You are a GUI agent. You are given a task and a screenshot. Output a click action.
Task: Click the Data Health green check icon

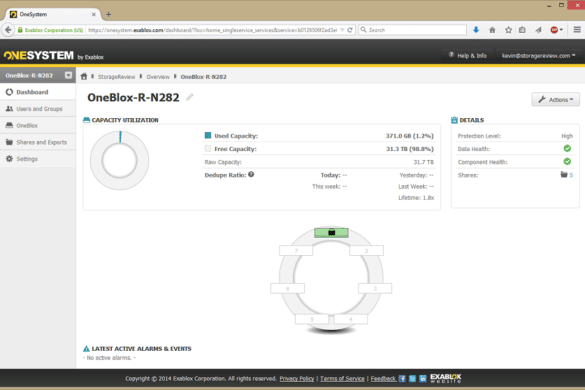point(567,149)
